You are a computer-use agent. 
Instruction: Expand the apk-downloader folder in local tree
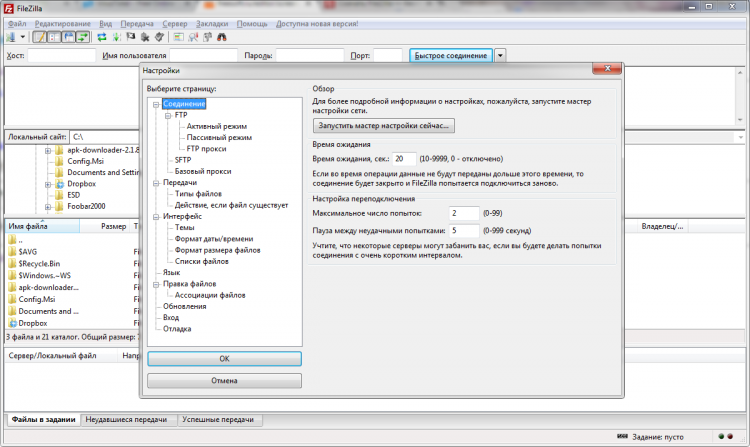48,151
